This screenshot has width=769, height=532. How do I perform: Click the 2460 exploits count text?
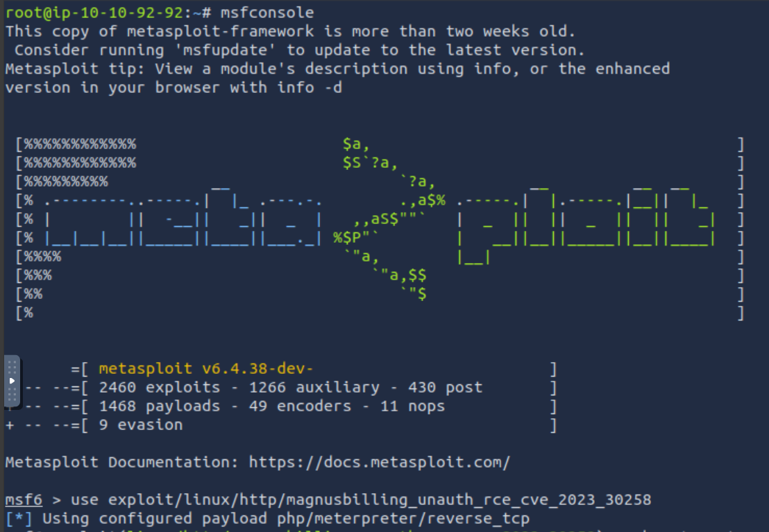pyautogui.click(x=160, y=387)
